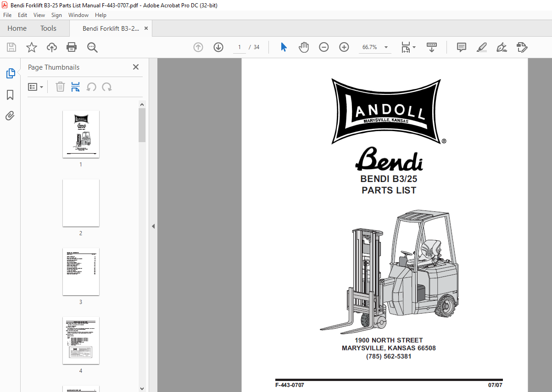The width and height of the screenshot is (552, 392).
Task: Zoom out with minus icon
Action: click(x=324, y=47)
